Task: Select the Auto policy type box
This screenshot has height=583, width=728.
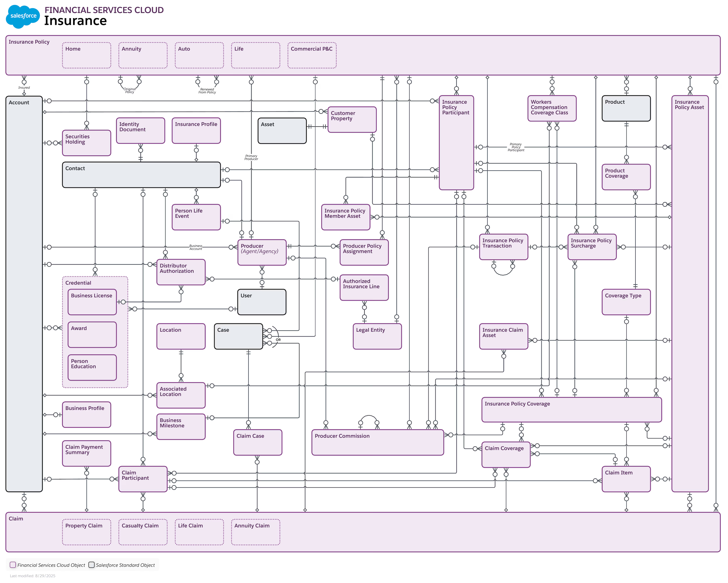Action: point(199,55)
